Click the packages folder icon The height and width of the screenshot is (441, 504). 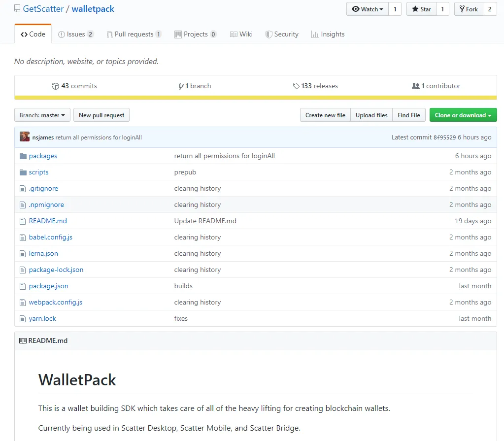(23, 156)
